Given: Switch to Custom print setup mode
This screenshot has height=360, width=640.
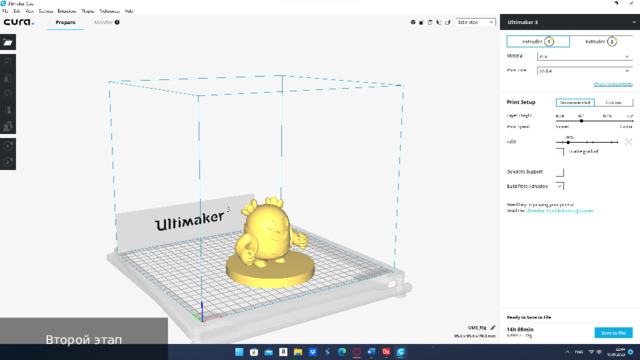Looking at the screenshot, I should 613,102.
